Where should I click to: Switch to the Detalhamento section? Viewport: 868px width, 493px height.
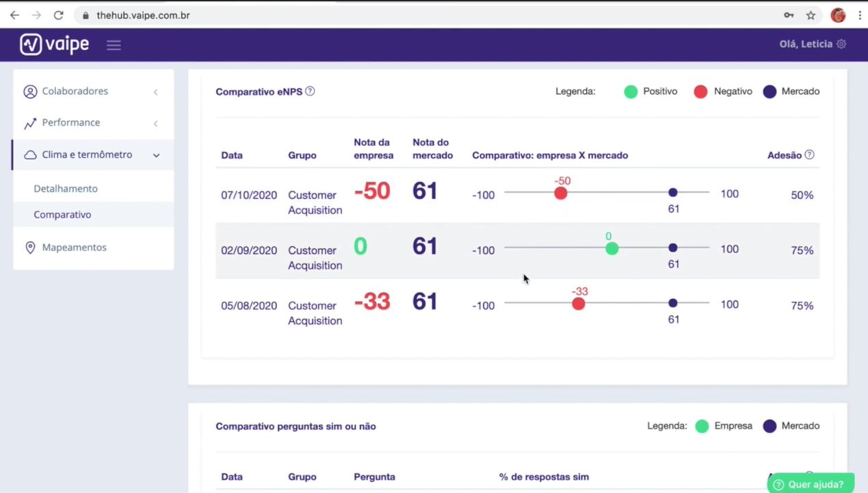pos(66,188)
